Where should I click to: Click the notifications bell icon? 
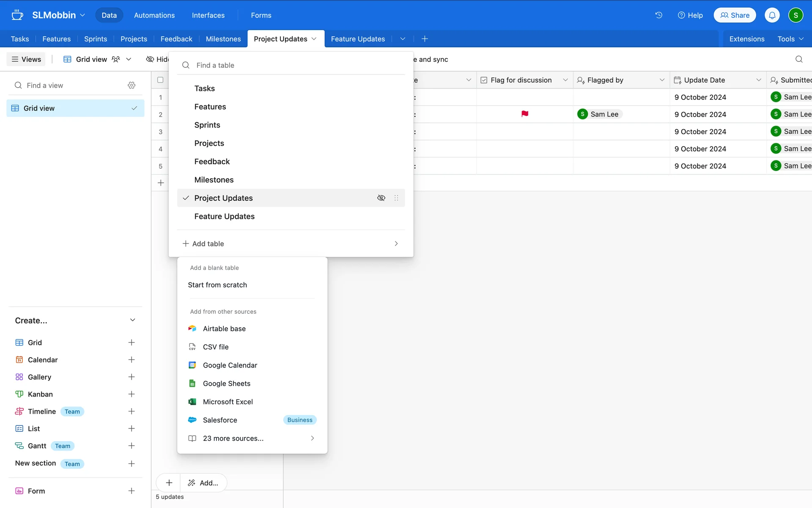click(772, 15)
